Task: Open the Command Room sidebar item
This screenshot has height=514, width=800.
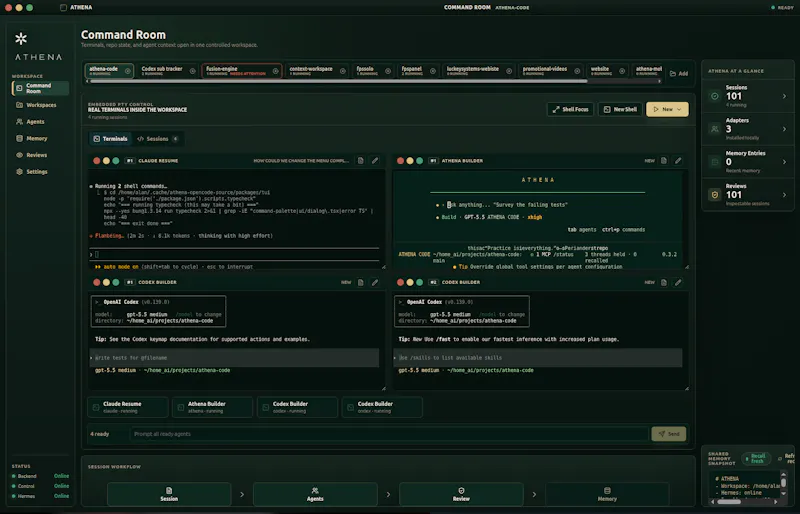Action: pyautogui.click(x=40, y=88)
